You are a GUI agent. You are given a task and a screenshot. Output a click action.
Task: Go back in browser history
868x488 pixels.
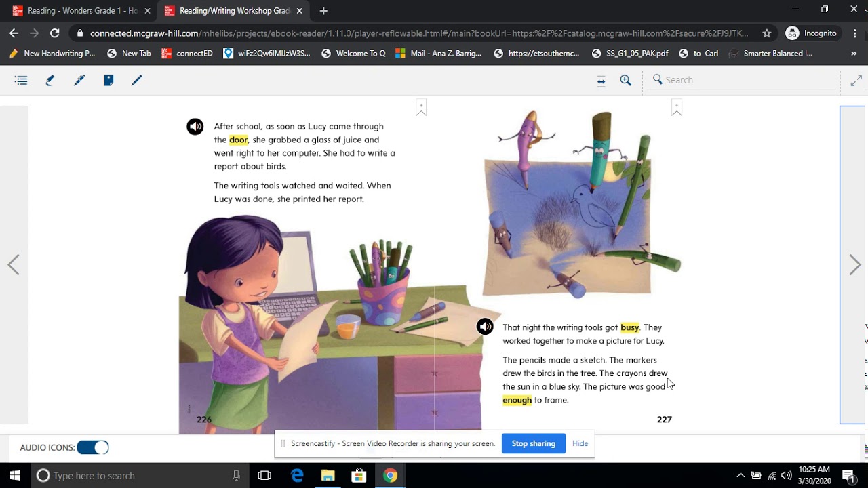[x=14, y=33]
